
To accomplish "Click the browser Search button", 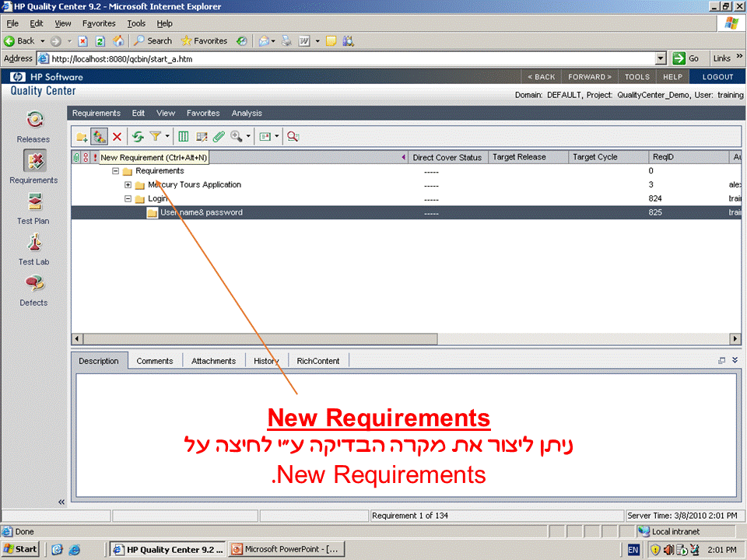I will point(153,41).
